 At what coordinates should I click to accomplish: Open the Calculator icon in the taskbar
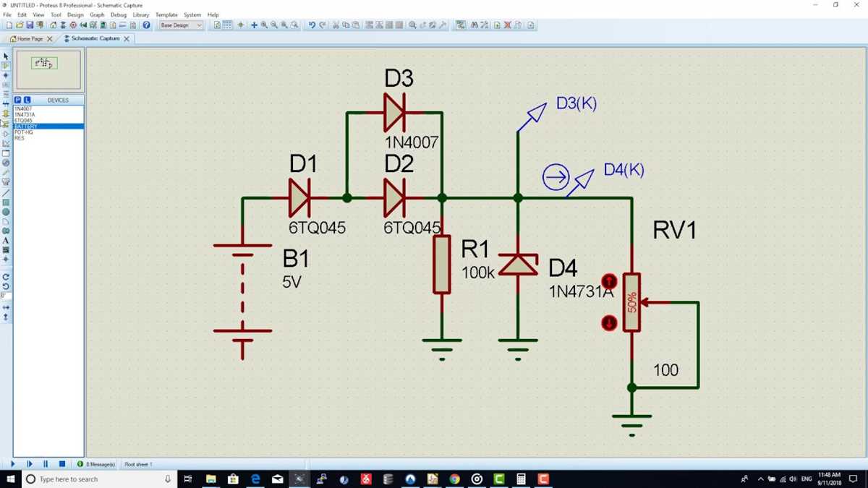tap(521, 479)
